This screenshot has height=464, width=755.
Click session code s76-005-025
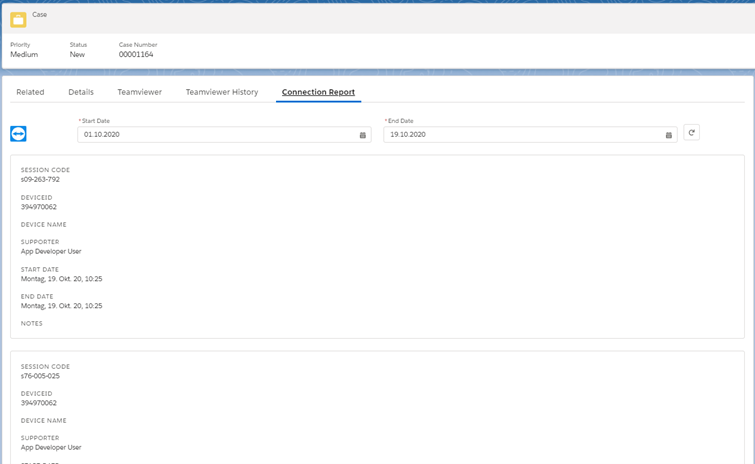pyautogui.click(x=40, y=376)
